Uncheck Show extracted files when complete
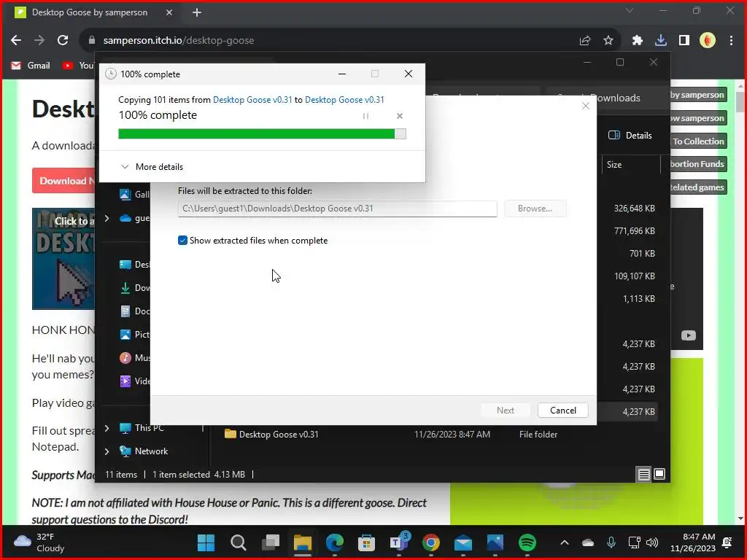 click(x=182, y=241)
